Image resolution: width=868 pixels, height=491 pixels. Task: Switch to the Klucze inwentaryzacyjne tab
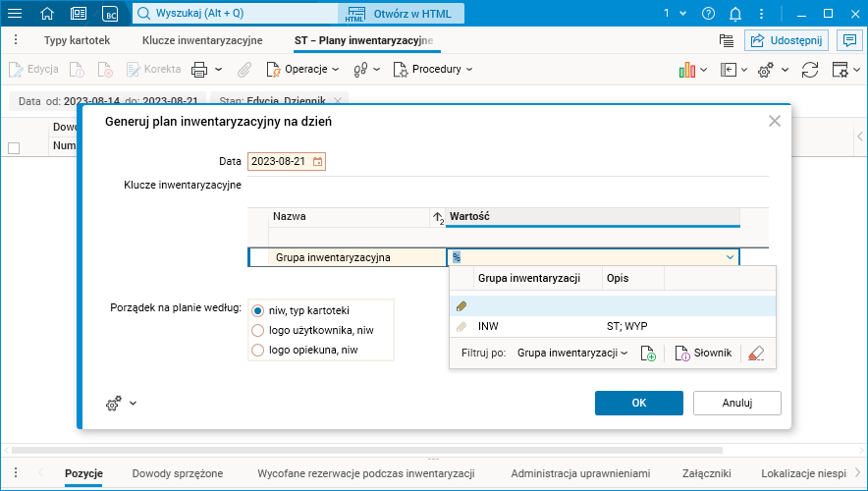[x=202, y=40]
